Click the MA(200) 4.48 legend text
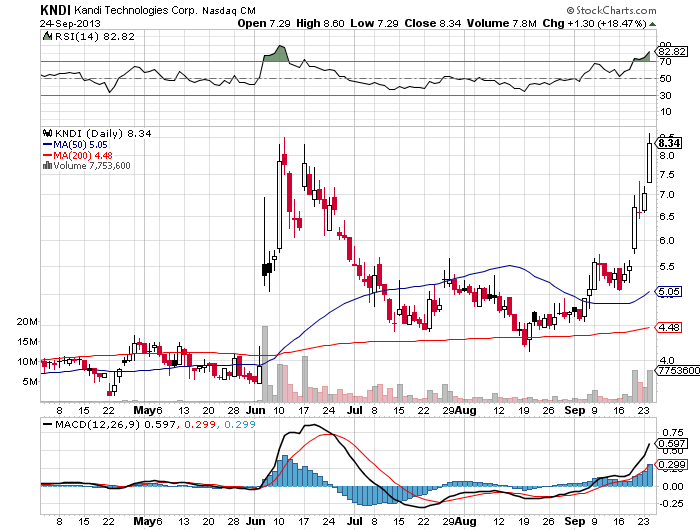The width and height of the screenshot is (700, 530). pyautogui.click(x=83, y=155)
